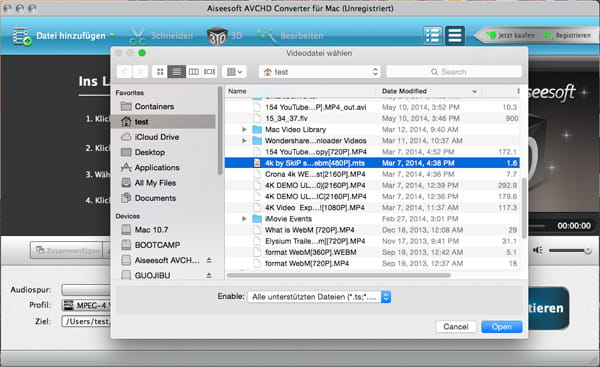The image size is (600, 367).
Task: Click the iMovie Events folder icon
Action: 257,219
